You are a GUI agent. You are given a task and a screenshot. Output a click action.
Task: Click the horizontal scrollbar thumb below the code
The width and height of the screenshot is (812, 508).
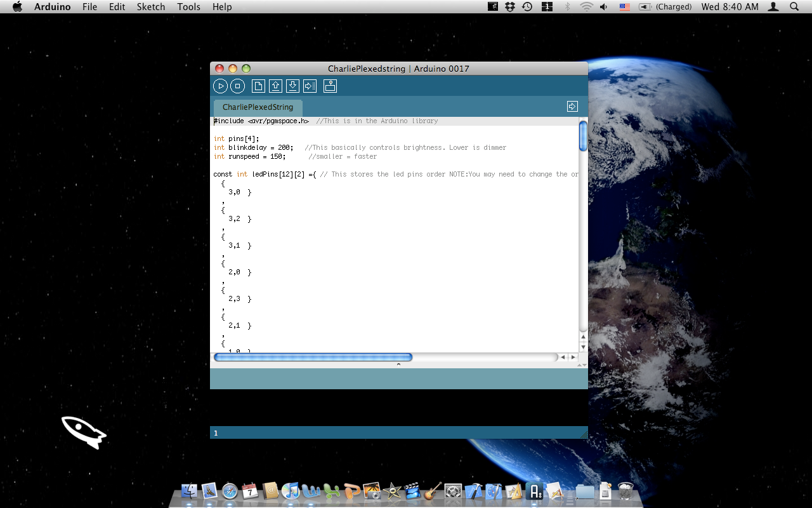313,358
